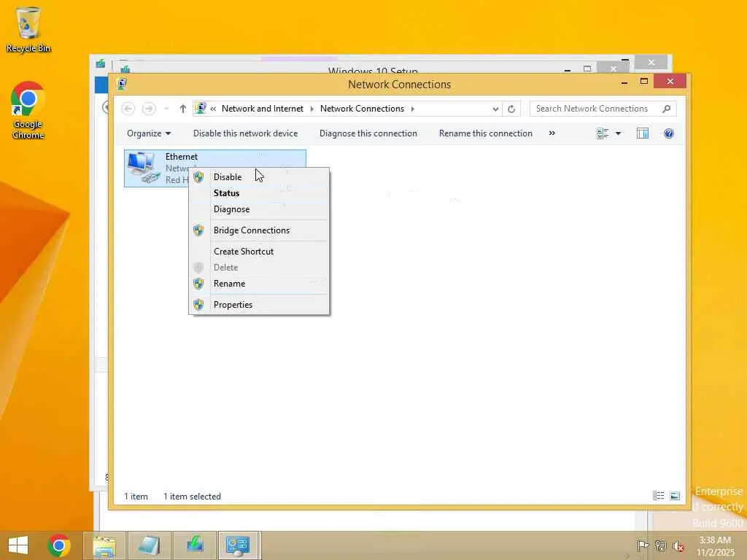
Task: Click the Windows 10 Setup window title
Action: 373,71
